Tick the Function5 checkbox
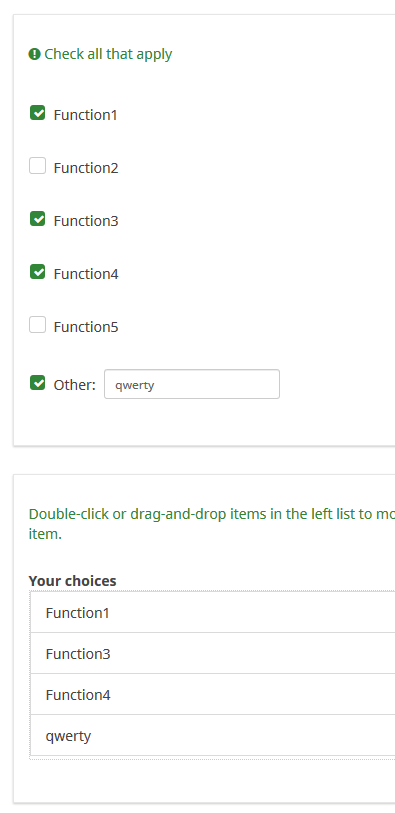 tap(37, 325)
